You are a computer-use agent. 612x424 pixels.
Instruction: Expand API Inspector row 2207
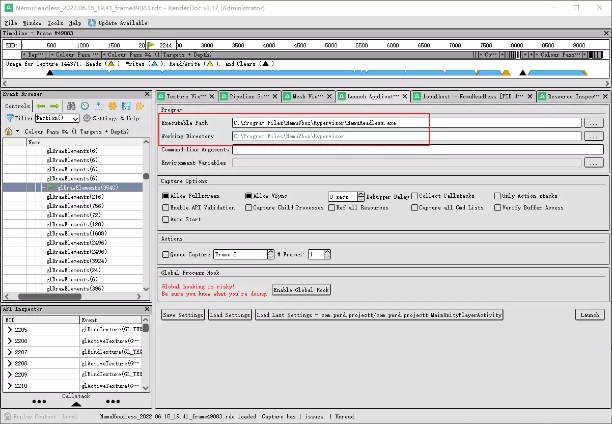(x=9, y=352)
